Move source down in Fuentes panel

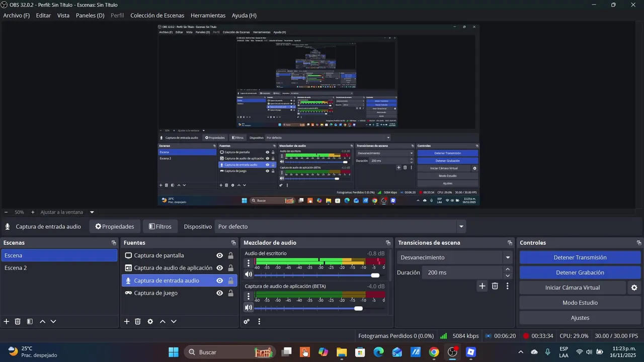(x=174, y=322)
